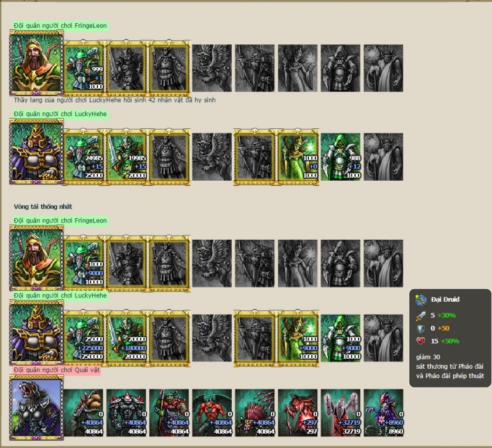This screenshot has width=492, height=448.
Task: Select FringeLeon's dwarf unit showing 999
Action: pos(84,68)
